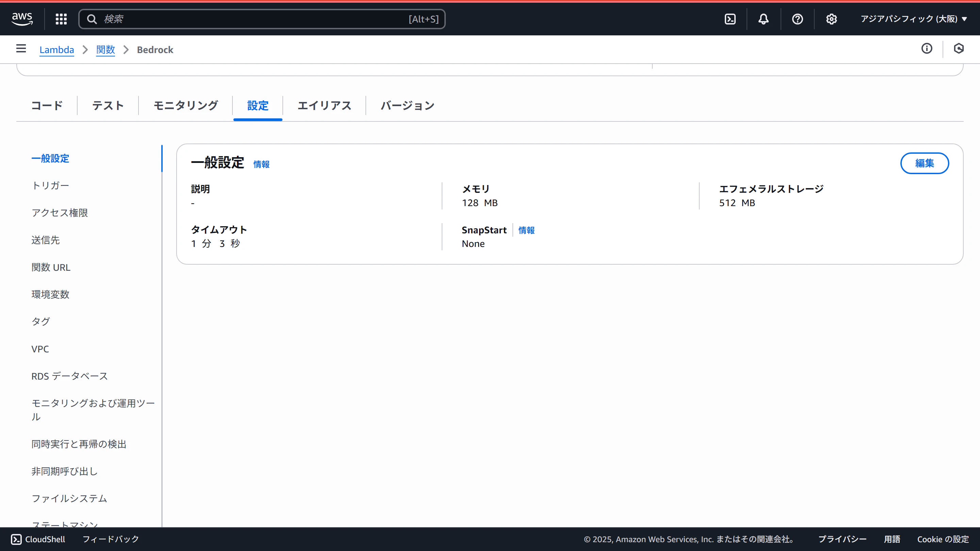This screenshot has width=980, height=551.
Task: Open the services grid menu icon
Action: 61,19
